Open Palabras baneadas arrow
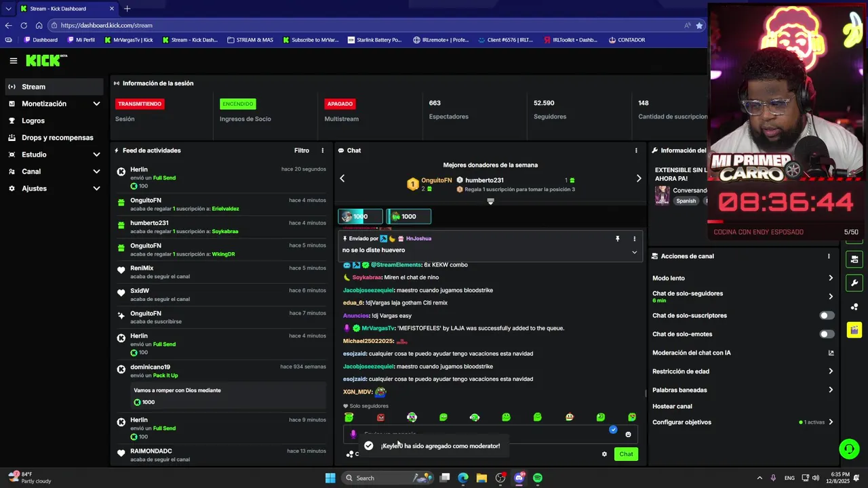The image size is (868, 488). [x=831, y=390]
